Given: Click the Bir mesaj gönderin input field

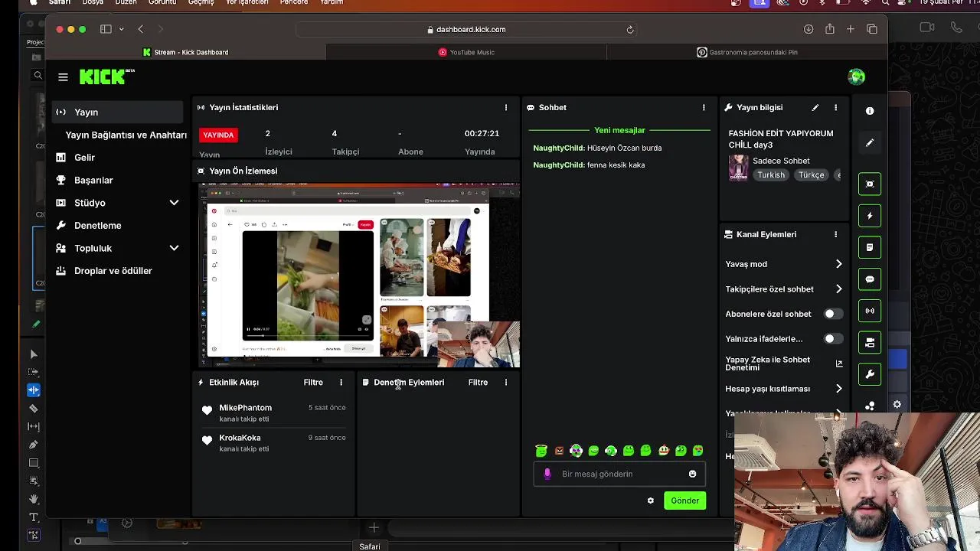Looking at the screenshot, I should 619,474.
